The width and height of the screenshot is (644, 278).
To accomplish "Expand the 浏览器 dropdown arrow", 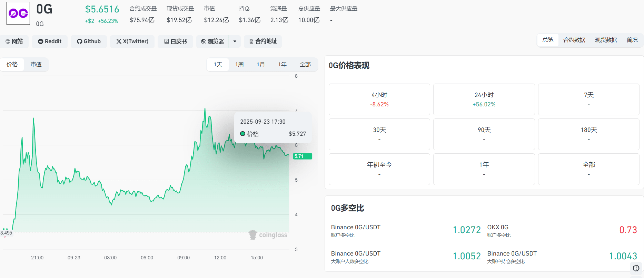I will coord(235,41).
